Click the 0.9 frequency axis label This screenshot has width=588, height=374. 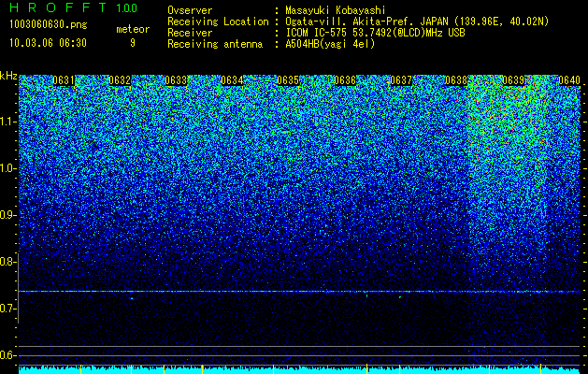click(7, 215)
